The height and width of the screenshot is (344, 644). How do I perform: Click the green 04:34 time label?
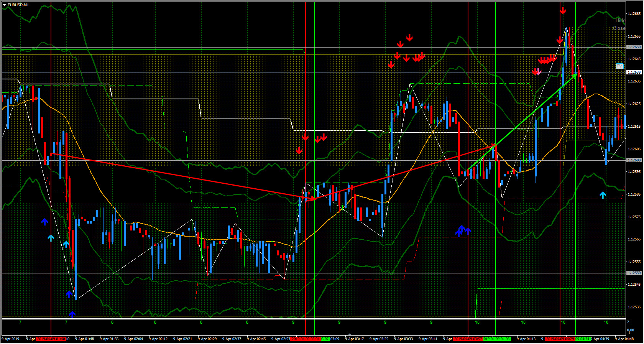pos(583,339)
